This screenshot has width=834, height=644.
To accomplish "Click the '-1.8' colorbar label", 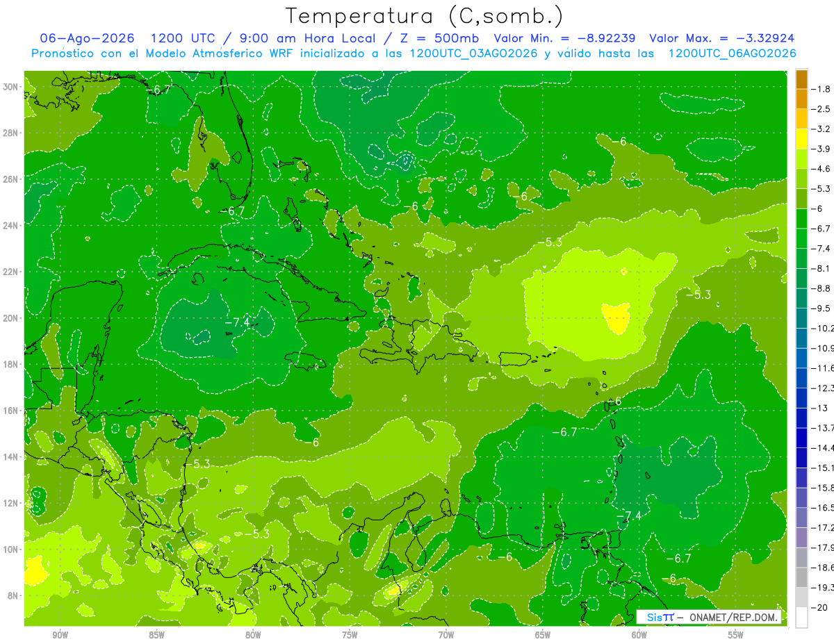I will click(x=821, y=89).
